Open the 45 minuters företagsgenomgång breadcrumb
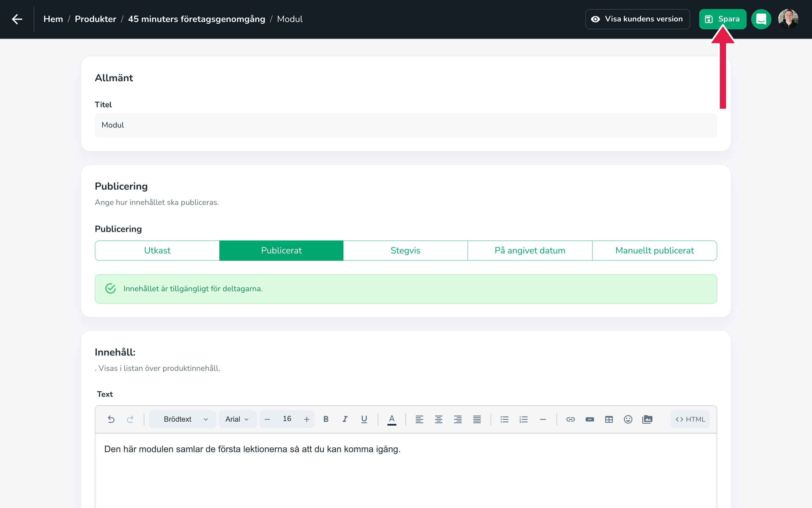 tap(197, 19)
